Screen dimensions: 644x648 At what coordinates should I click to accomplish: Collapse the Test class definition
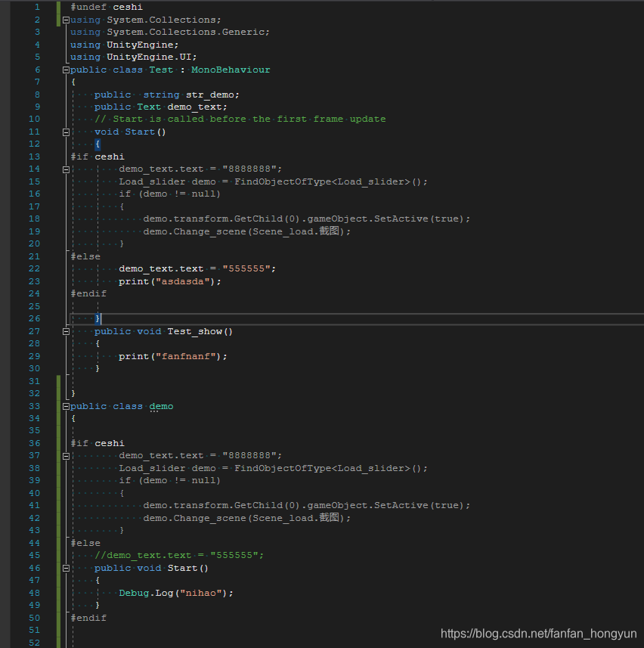coord(66,69)
